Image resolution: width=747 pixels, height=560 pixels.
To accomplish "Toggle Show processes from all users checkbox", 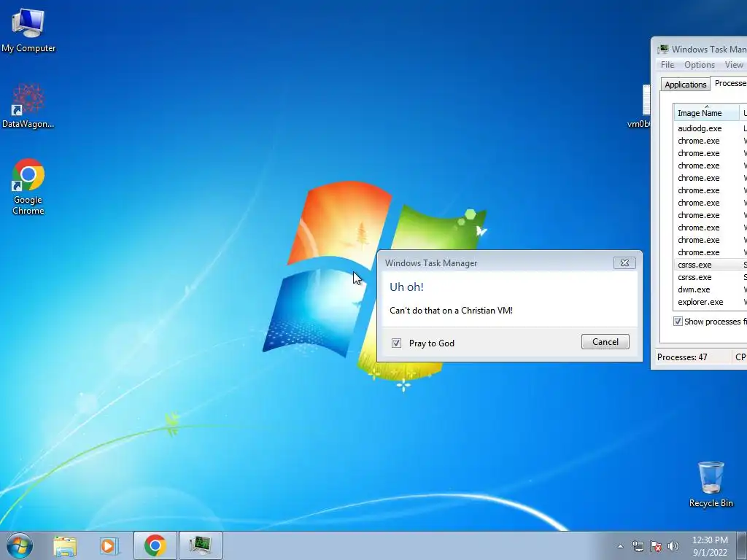I will tap(678, 322).
